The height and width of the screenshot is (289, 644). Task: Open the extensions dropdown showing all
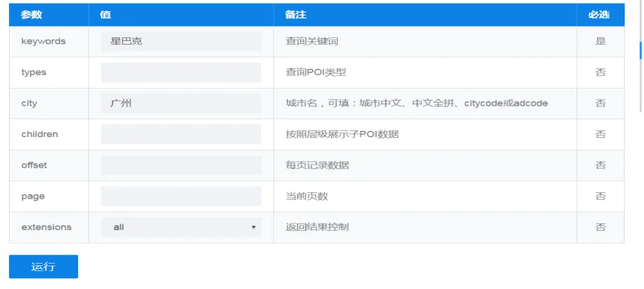tap(181, 227)
